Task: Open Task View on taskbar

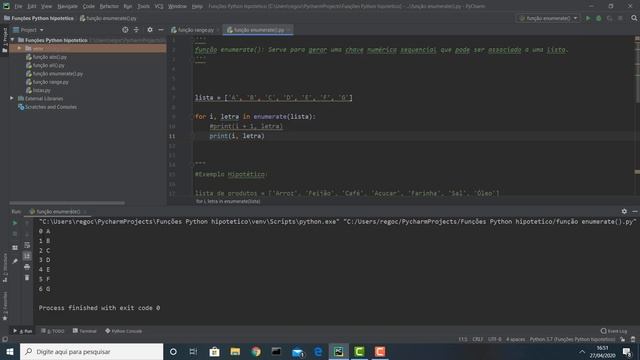Action: (193, 351)
